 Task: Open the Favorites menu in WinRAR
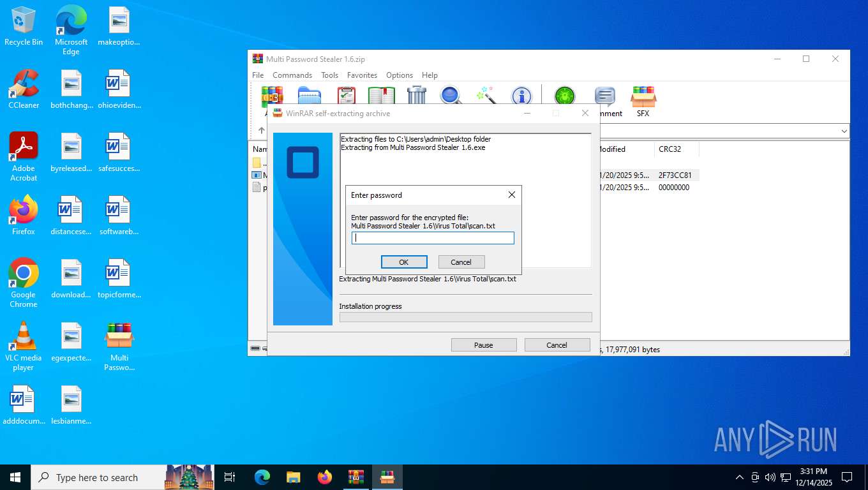[x=362, y=75]
